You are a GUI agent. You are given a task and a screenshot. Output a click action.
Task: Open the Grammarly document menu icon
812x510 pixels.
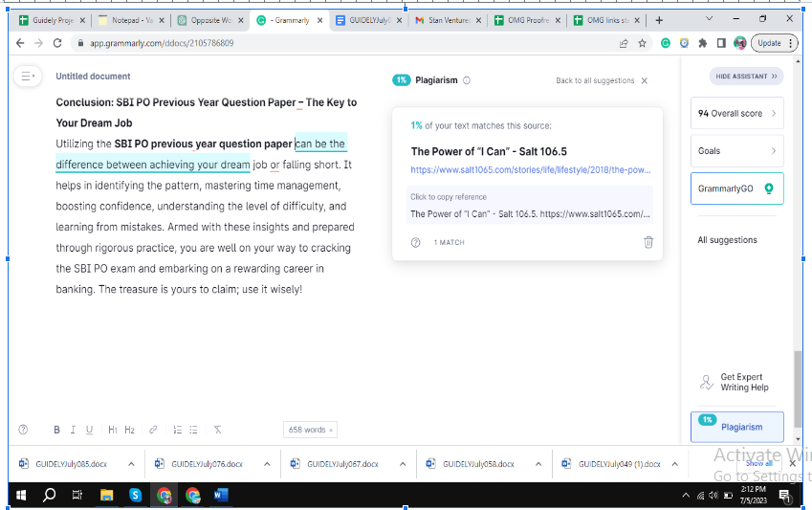(28, 77)
